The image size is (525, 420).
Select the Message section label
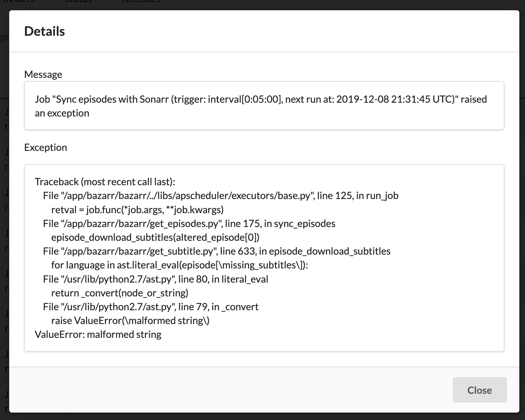click(43, 74)
